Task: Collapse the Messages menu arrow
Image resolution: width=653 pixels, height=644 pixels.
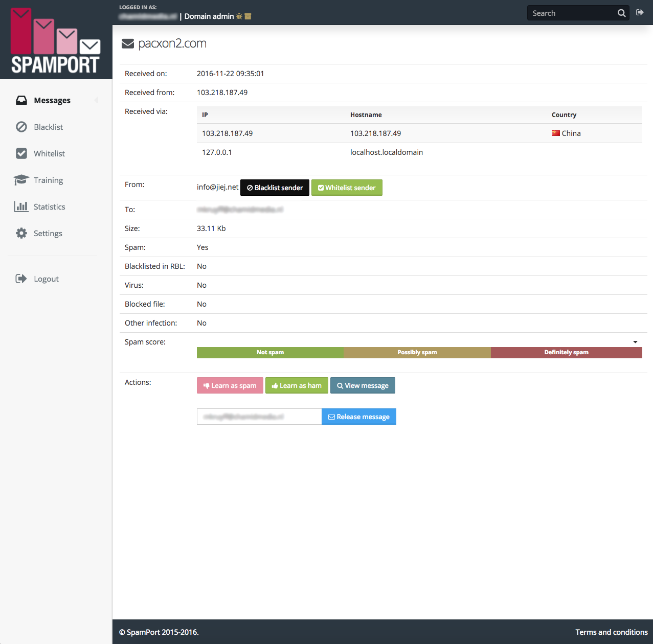Action: click(x=96, y=100)
